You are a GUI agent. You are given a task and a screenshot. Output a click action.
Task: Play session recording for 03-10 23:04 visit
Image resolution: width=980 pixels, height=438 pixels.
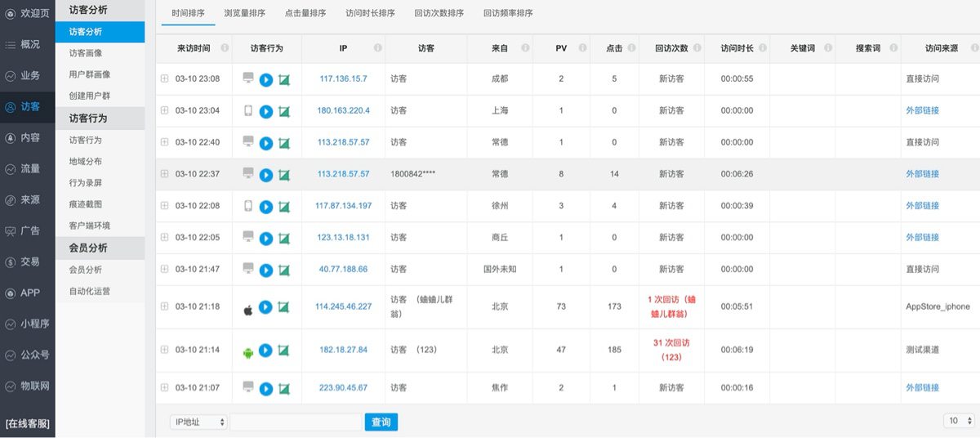(x=266, y=111)
